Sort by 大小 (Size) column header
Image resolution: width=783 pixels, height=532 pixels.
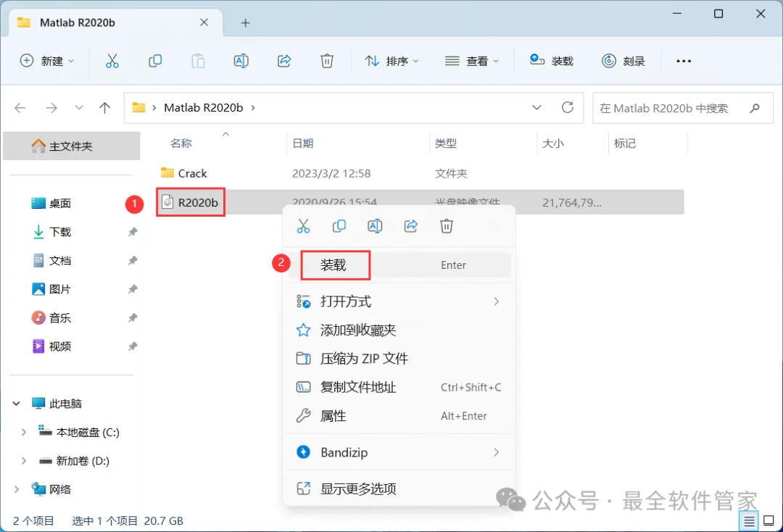(552, 144)
